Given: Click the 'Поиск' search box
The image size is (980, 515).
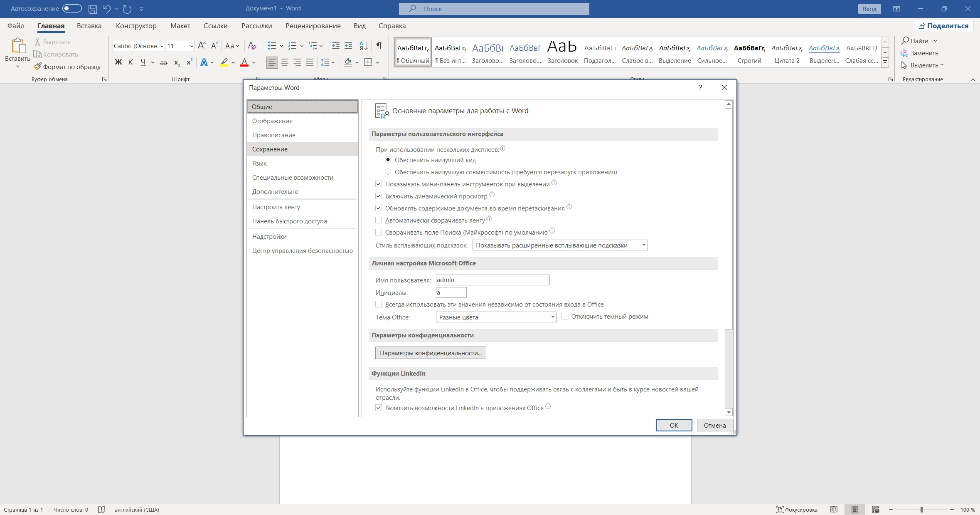Looking at the screenshot, I should coord(494,9).
